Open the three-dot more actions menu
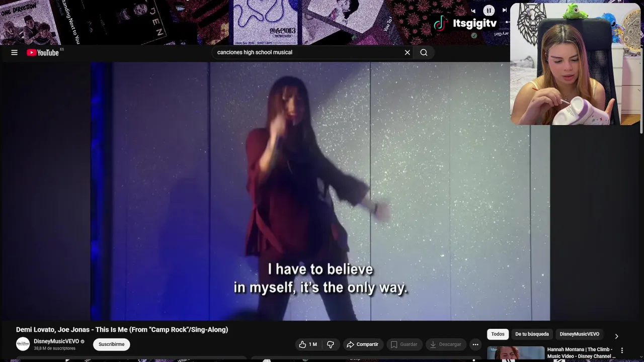This screenshot has width=644, height=362. (475, 344)
